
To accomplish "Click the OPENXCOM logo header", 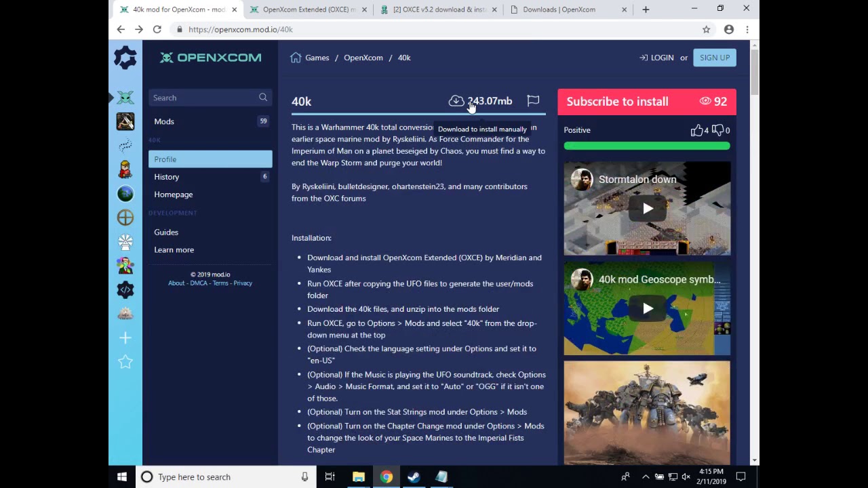I will point(210,58).
